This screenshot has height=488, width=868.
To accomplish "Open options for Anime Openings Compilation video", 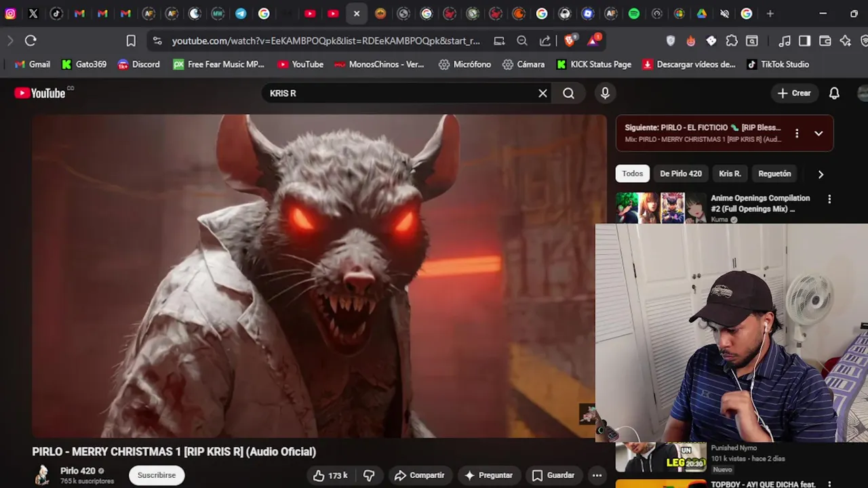I will click(829, 199).
